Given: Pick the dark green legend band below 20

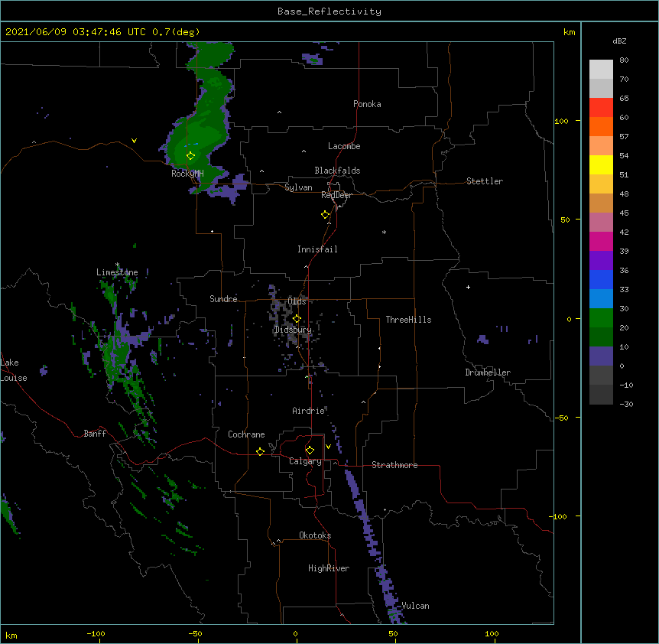Looking at the screenshot, I should pos(601,337).
